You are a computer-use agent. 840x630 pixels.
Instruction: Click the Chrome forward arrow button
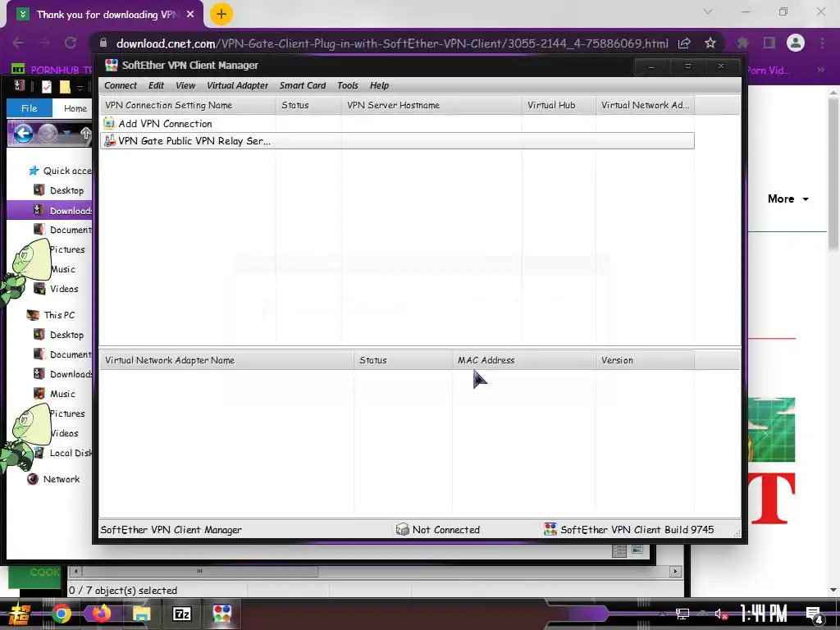pos(44,43)
